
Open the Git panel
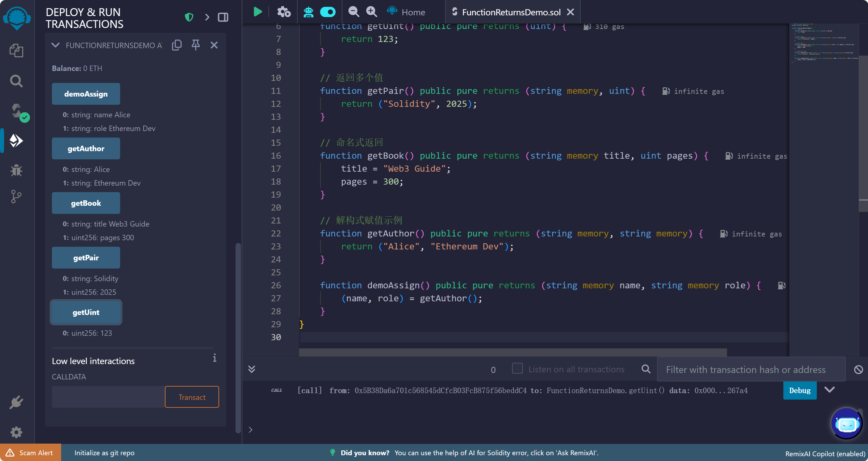pos(16,197)
